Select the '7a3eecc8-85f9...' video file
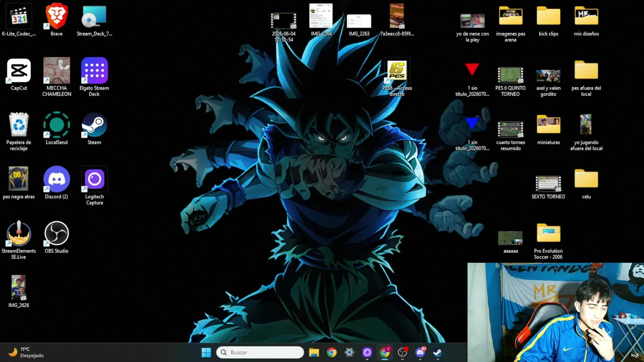Screen dimensions: 644x362 click(x=397, y=21)
